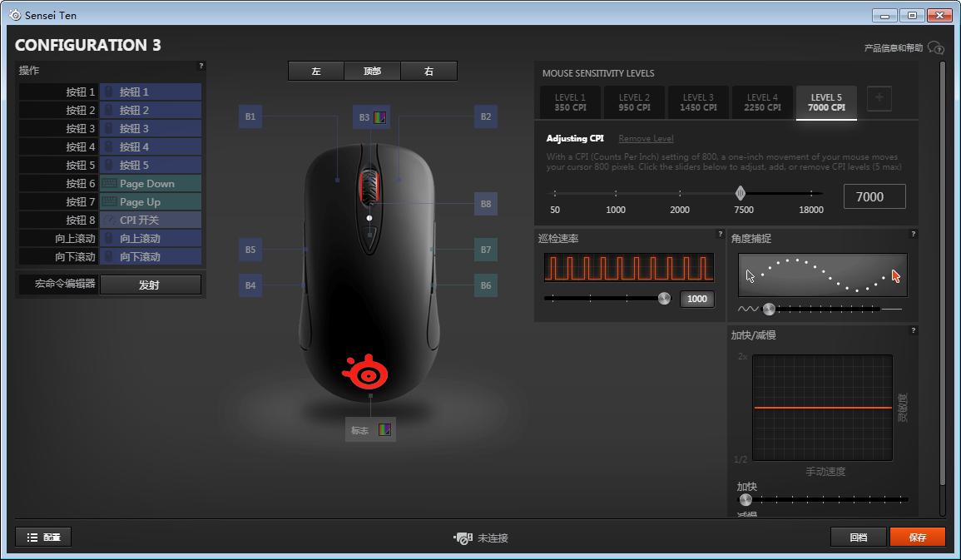Select LEVEL 1 350 CPI tab

[x=570, y=102]
